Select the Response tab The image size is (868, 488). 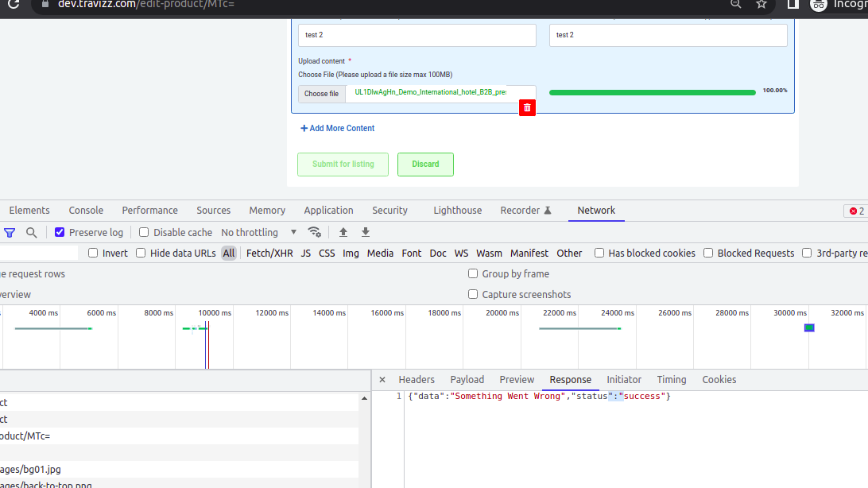click(x=570, y=380)
